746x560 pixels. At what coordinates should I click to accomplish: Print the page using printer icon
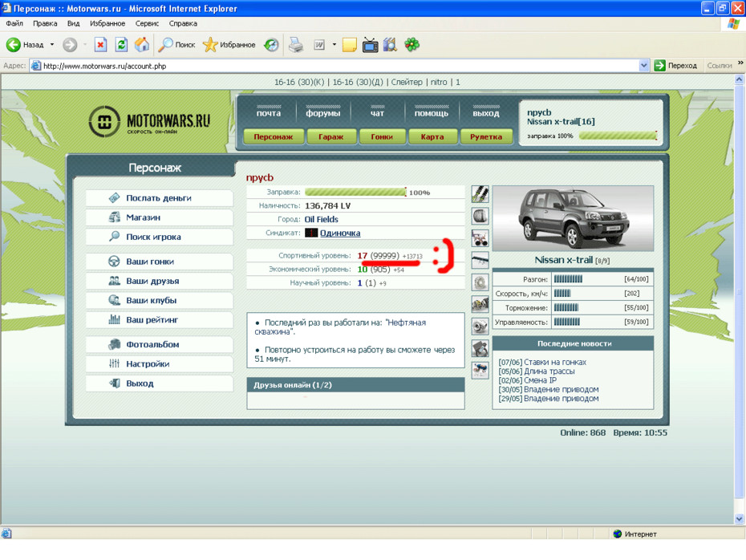[296, 45]
